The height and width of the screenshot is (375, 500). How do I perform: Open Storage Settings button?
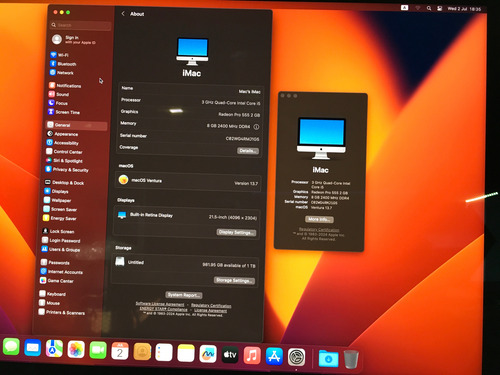[234, 280]
